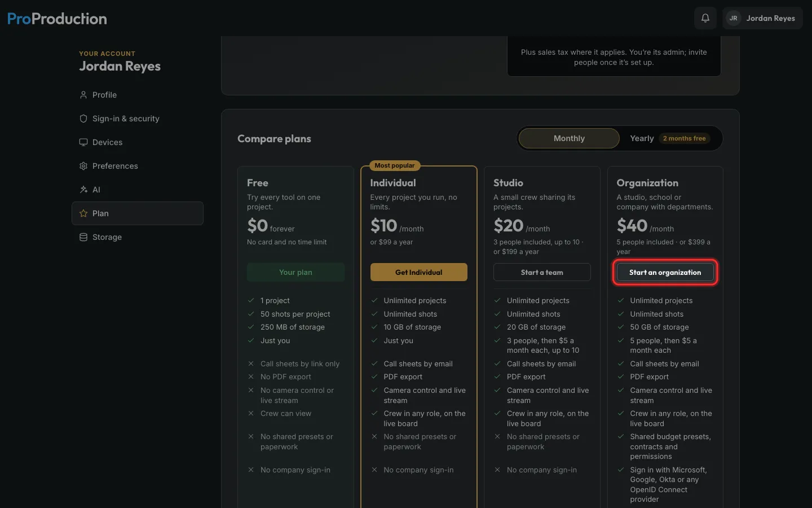Screen dimensions: 812x508
Task: Select the Plan sidebar item
Action: [138, 213]
